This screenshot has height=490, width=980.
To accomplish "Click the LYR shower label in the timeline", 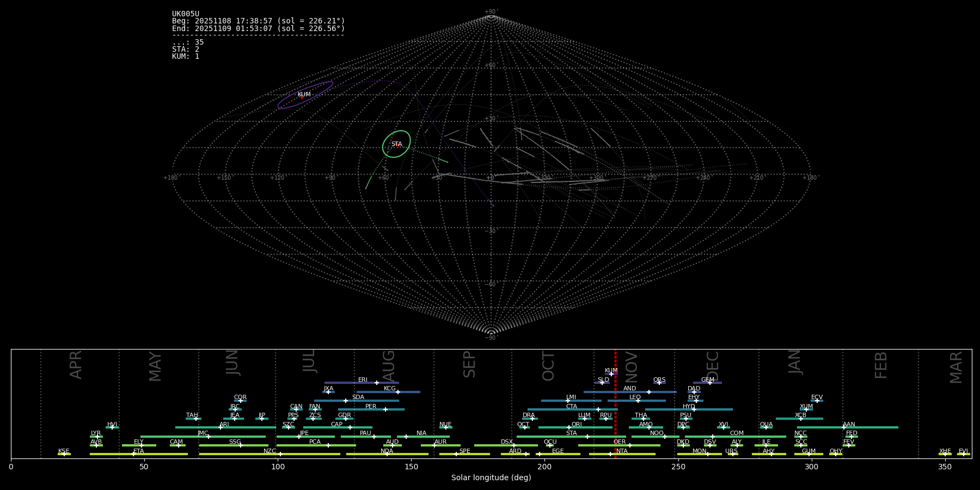I will [x=96, y=433].
